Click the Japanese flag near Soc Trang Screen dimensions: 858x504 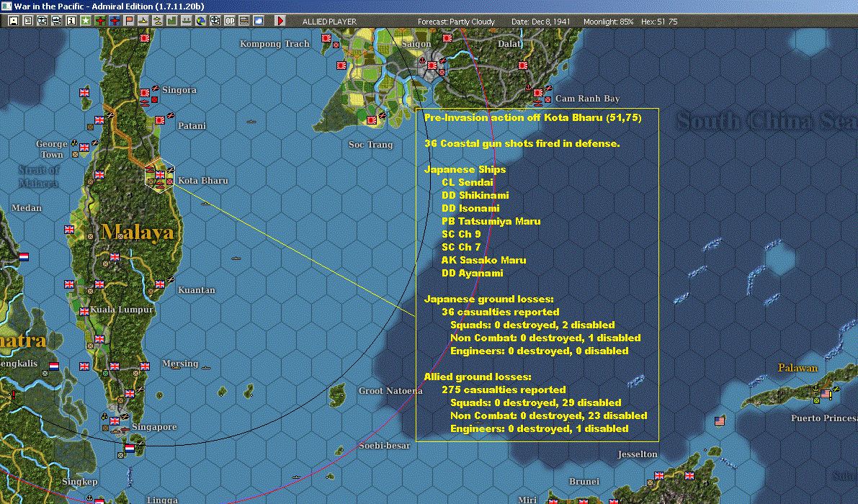coord(372,120)
